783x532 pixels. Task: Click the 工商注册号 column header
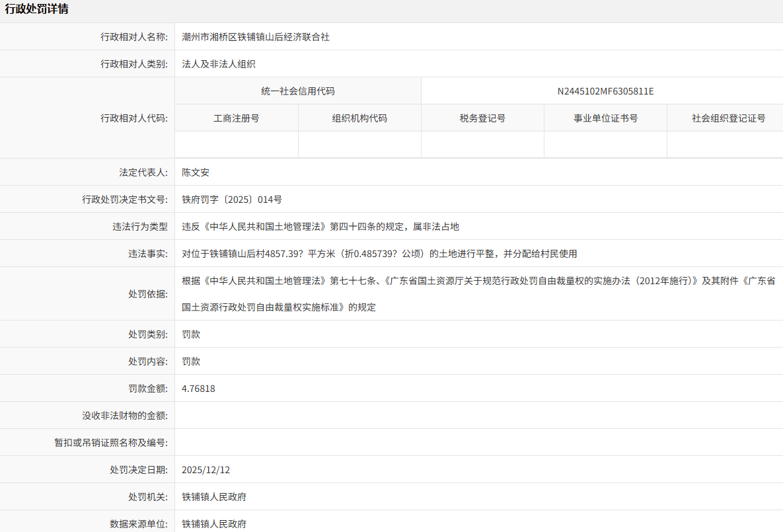tap(237, 118)
